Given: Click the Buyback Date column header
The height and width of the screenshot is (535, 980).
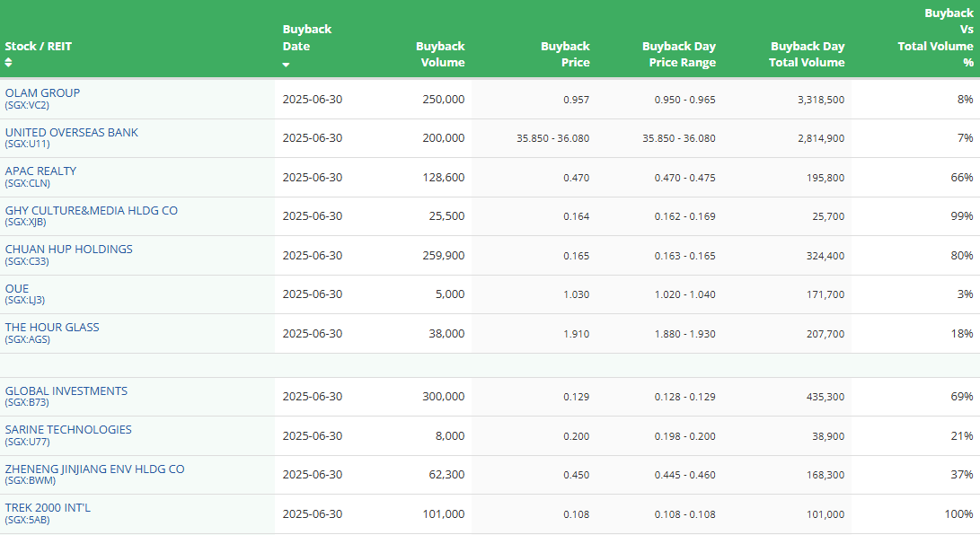Looking at the screenshot, I should (307, 38).
